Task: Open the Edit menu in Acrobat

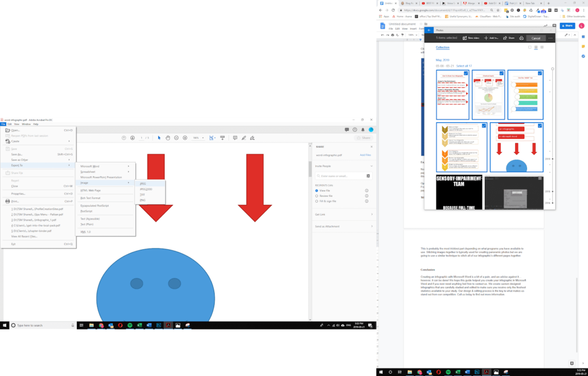Action: (10, 123)
